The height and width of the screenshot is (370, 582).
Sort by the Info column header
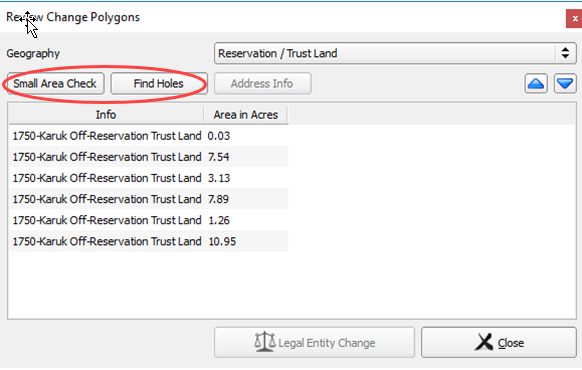click(x=106, y=115)
